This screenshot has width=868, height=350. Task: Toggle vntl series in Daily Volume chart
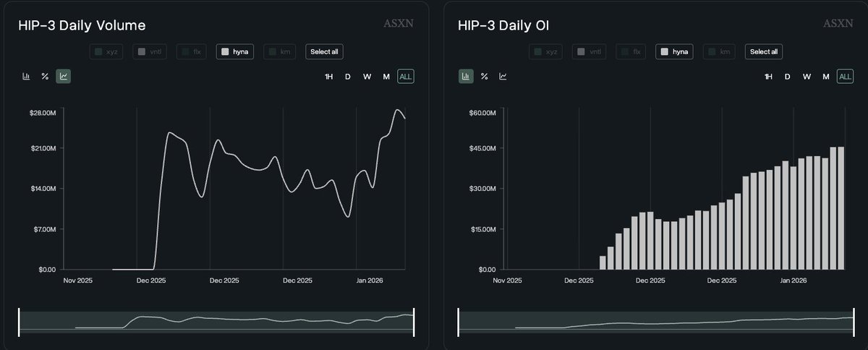[x=150, y=51]
